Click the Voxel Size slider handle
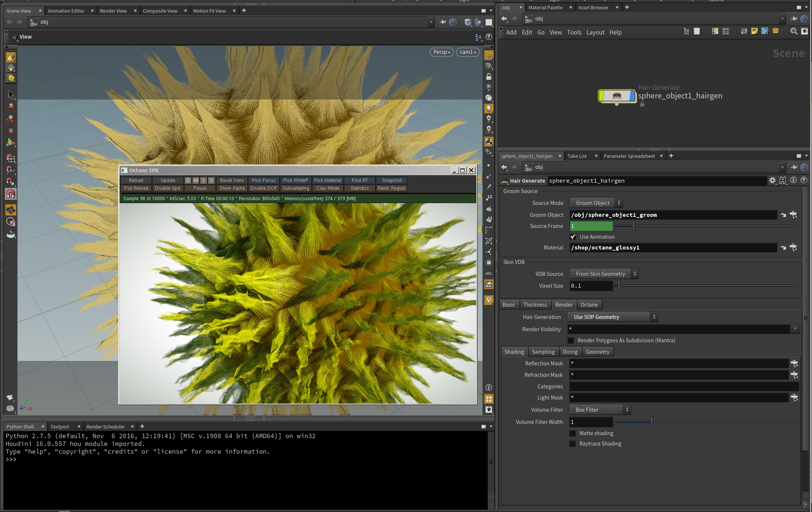This screenshot has height=512, width=812. 618,286
